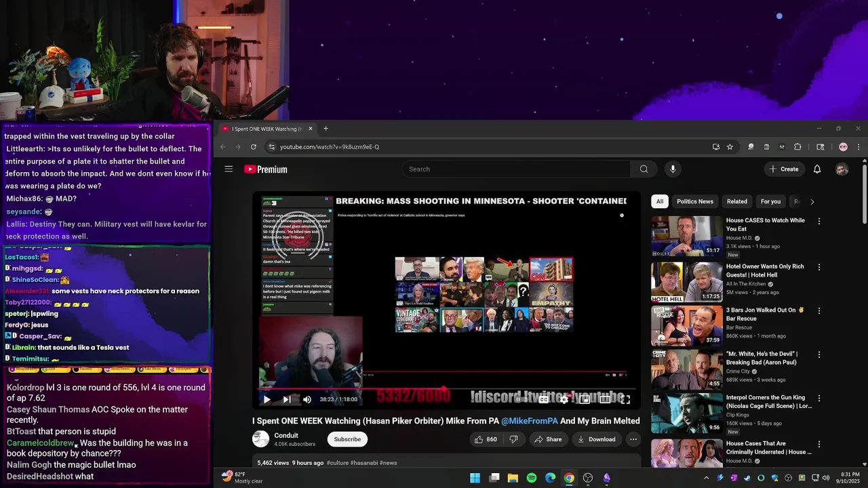Skip to next video
Screen dimensions: 868x488
tap(287, 400)
